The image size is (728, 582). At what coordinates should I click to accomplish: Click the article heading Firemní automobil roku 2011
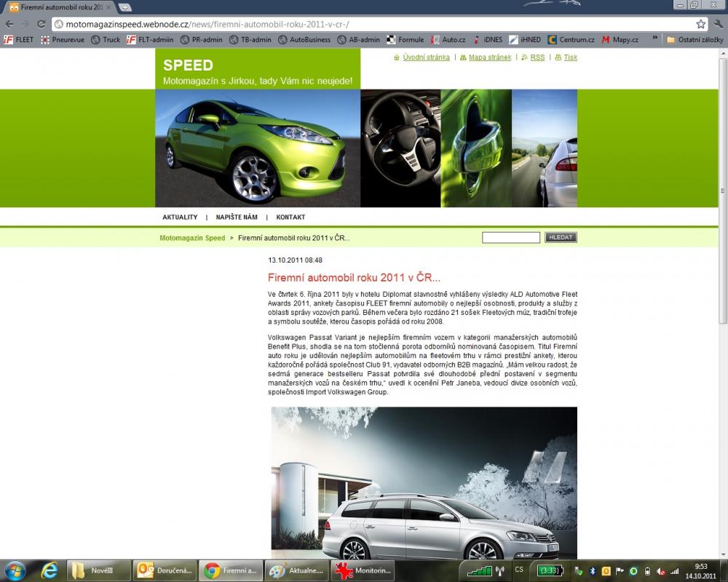point(354,277)
